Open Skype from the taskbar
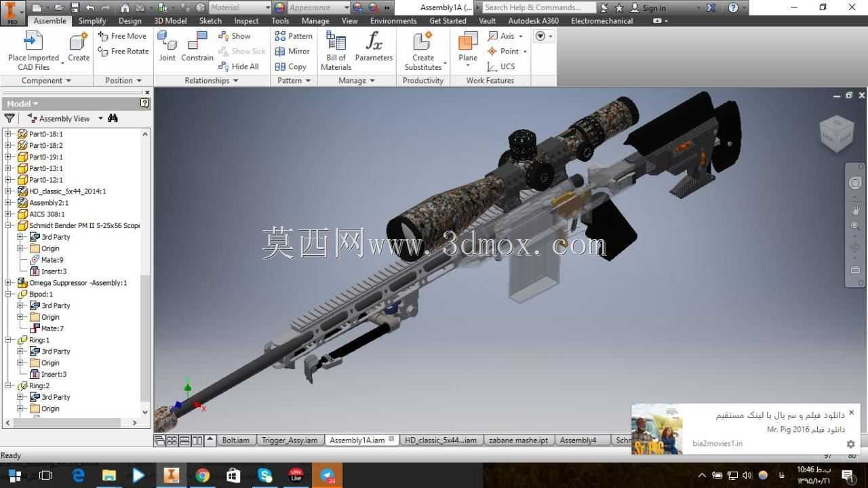The image size is (868, 488). tap(264, 475)
